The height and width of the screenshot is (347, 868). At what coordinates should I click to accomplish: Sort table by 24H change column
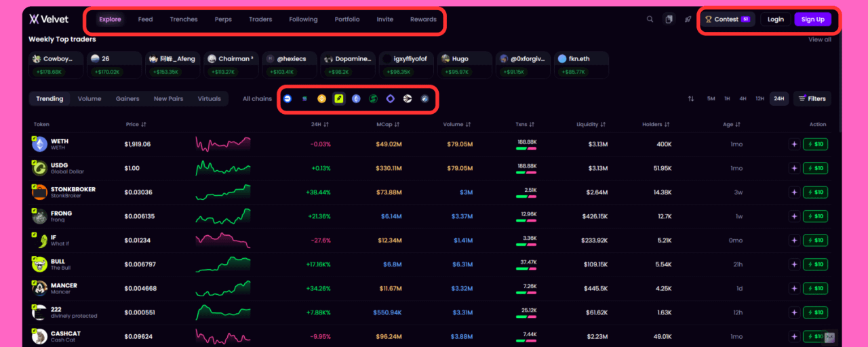pos(320,125)
